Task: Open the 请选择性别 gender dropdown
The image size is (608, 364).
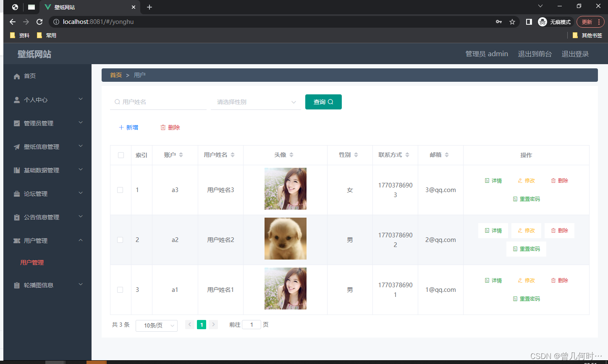Action: coord(256,101)
